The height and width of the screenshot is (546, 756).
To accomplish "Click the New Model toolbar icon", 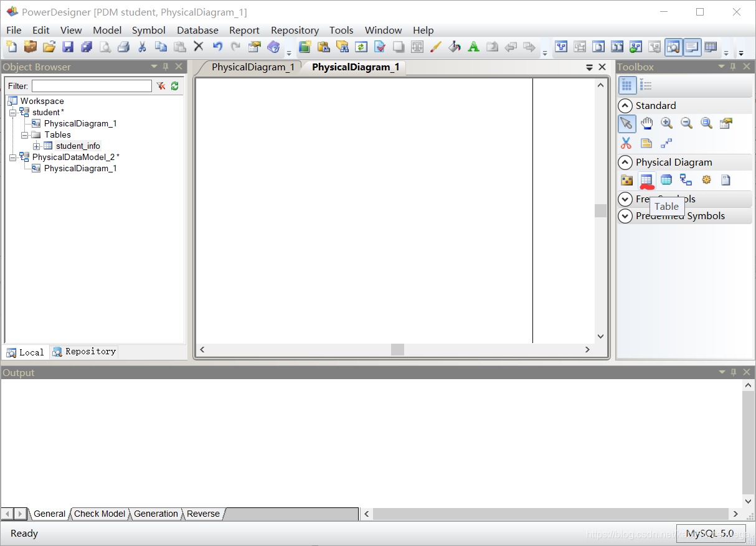I will tap(11, 47).
